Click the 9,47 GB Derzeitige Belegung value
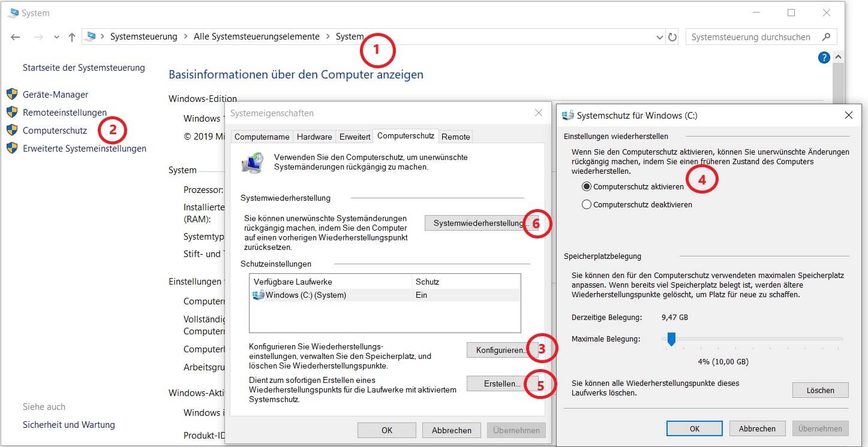 pos(675,317)
